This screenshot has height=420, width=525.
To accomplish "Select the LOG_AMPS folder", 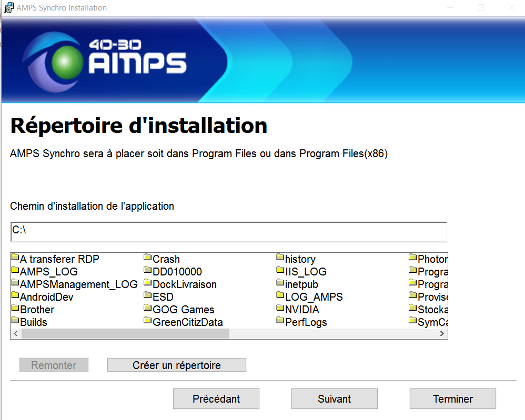I will (314, 297).
